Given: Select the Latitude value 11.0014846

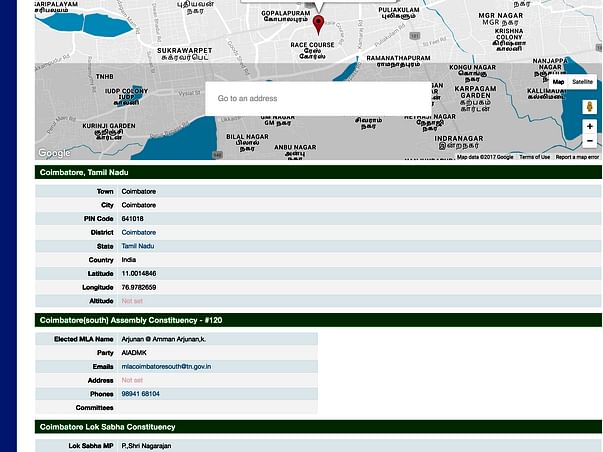Looking at the screenshot, I should [x=139, y=274].
